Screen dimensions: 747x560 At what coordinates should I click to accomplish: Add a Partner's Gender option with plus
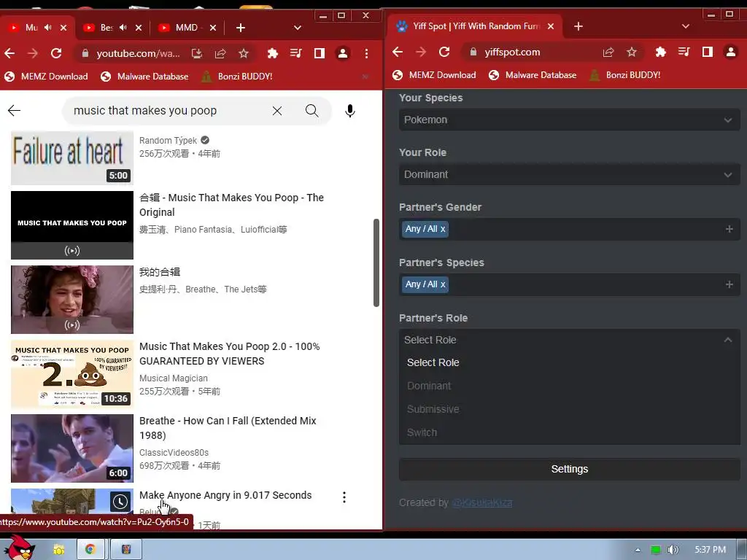[x=729, y=229]
